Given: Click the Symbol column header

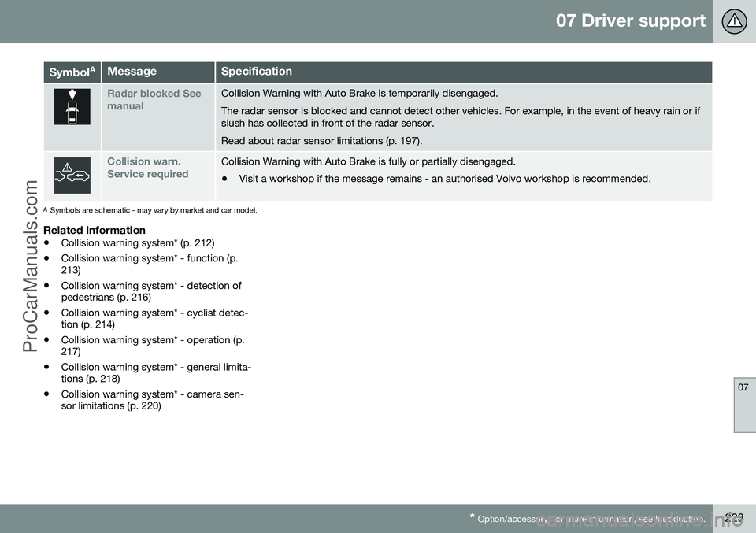Looking at the screenshot, I should tap(71, 72).
